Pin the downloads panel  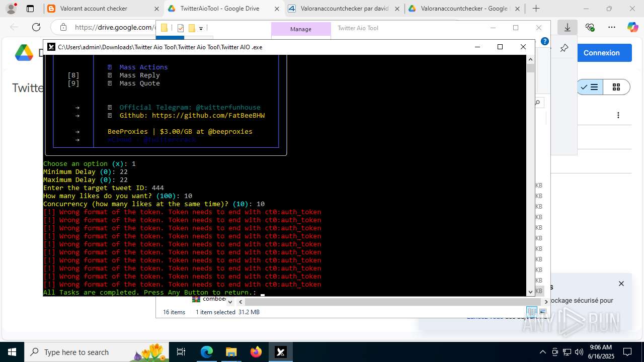coord(564,48)
